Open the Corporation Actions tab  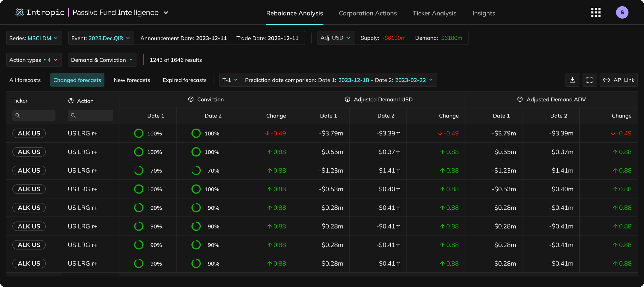pyautogui.click(x=368, y=13)
